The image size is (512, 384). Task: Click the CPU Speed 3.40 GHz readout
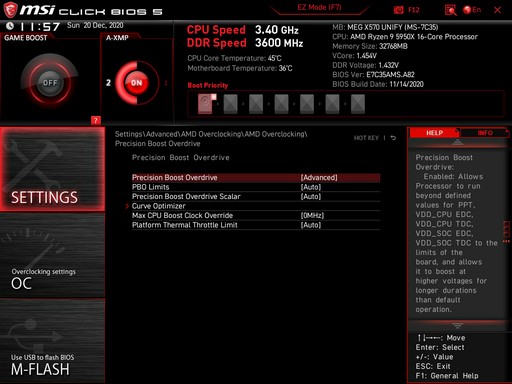point(242,30)
